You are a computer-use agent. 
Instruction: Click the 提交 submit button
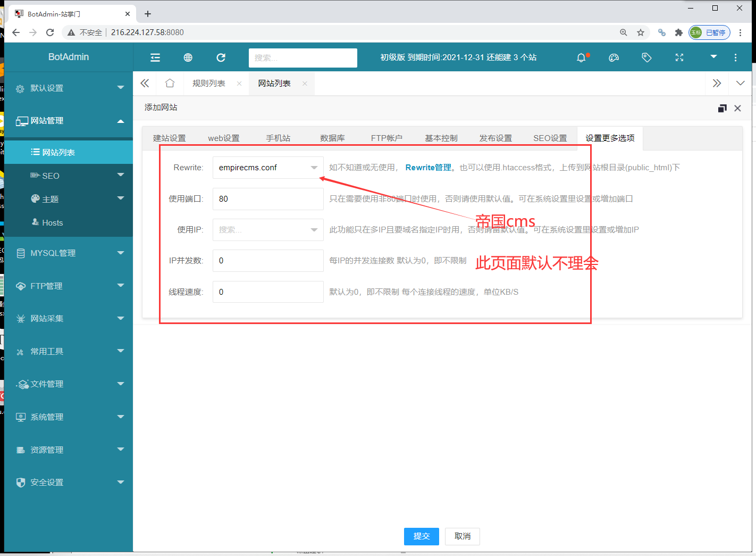(x=422, y=536)
